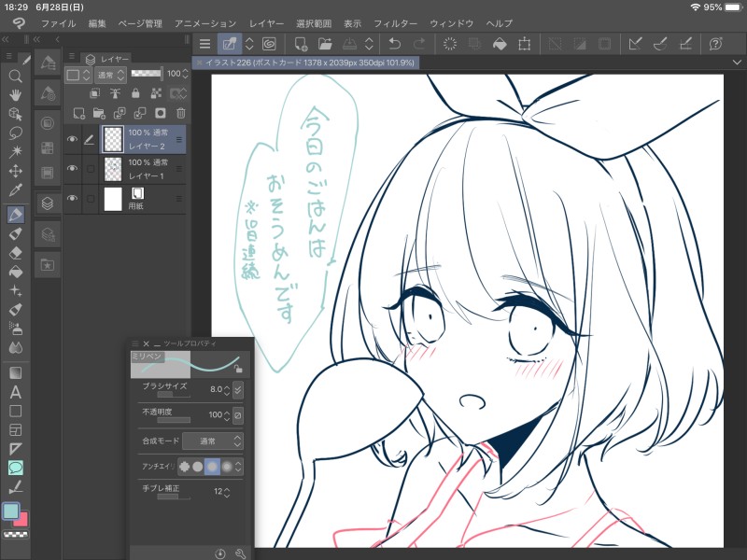Open the ファイル menu

[58, 23]
